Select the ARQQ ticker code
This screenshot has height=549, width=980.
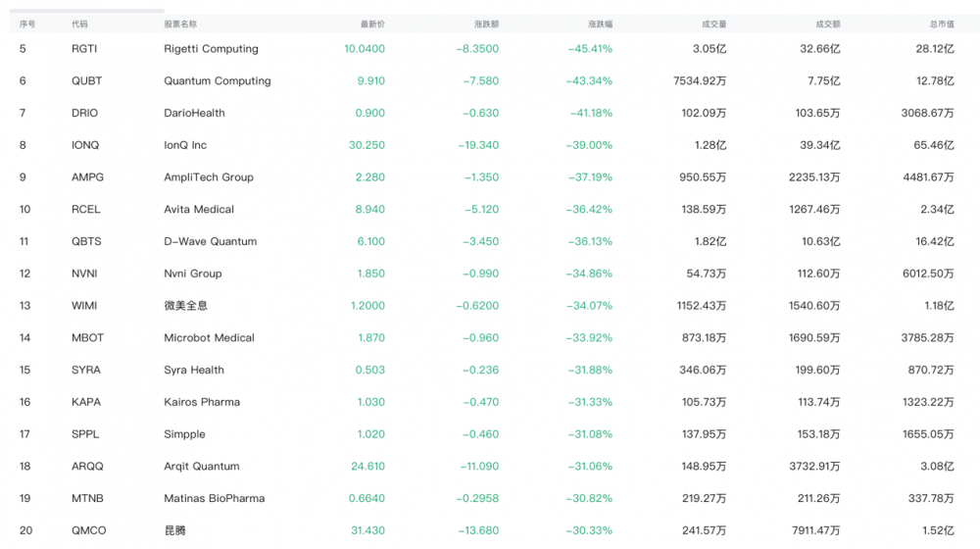point(86,467)
